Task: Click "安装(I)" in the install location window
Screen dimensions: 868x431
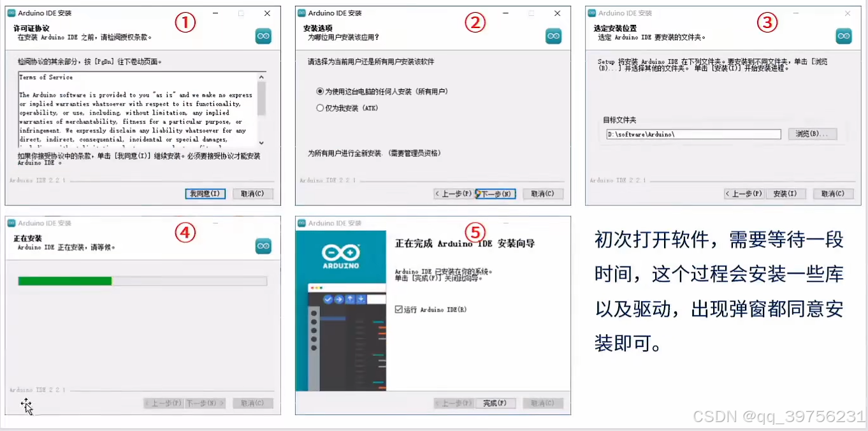Action: [785, 194]
